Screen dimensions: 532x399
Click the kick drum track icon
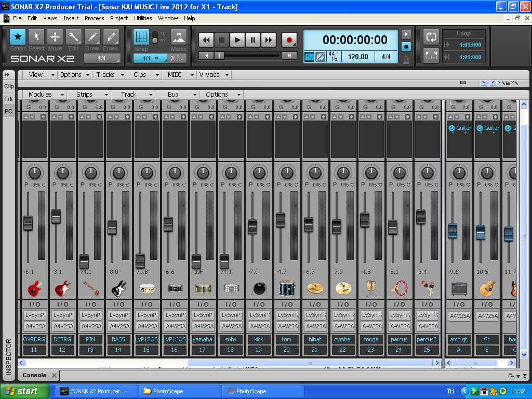pyautogui.click(x=259, y=288)
